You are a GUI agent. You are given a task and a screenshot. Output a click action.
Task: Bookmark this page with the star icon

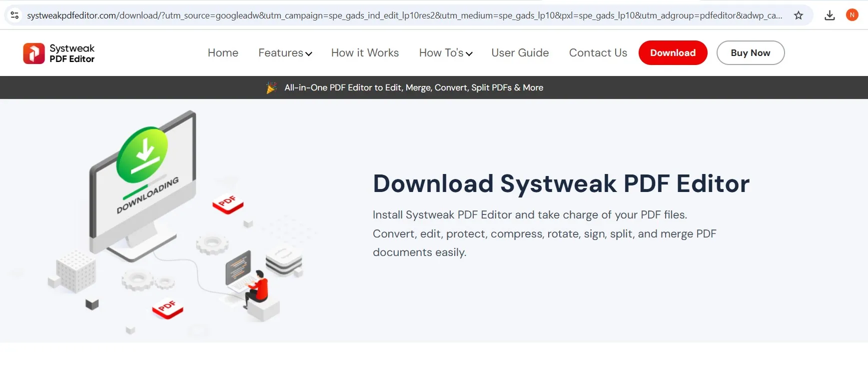[x=799, y=15]
